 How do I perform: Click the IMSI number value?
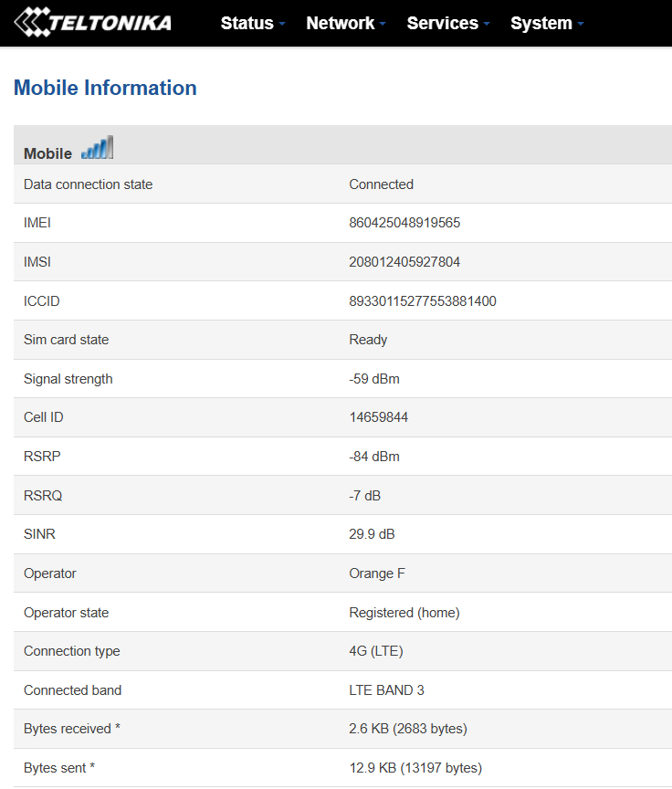(404, 262)
